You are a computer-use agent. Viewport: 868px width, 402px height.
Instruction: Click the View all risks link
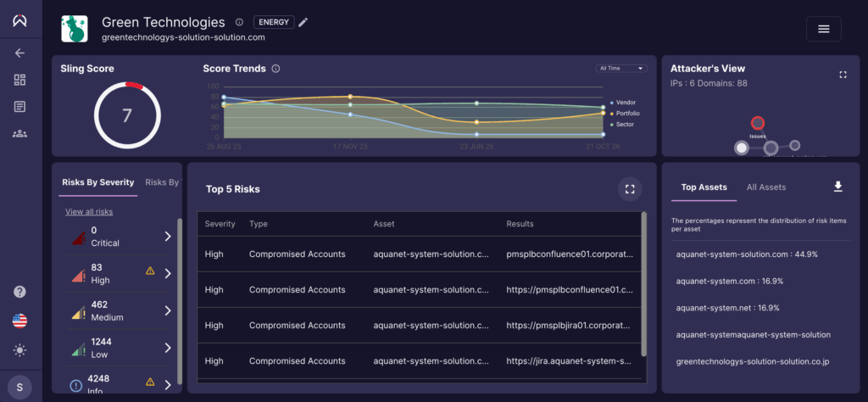[89, 211]
